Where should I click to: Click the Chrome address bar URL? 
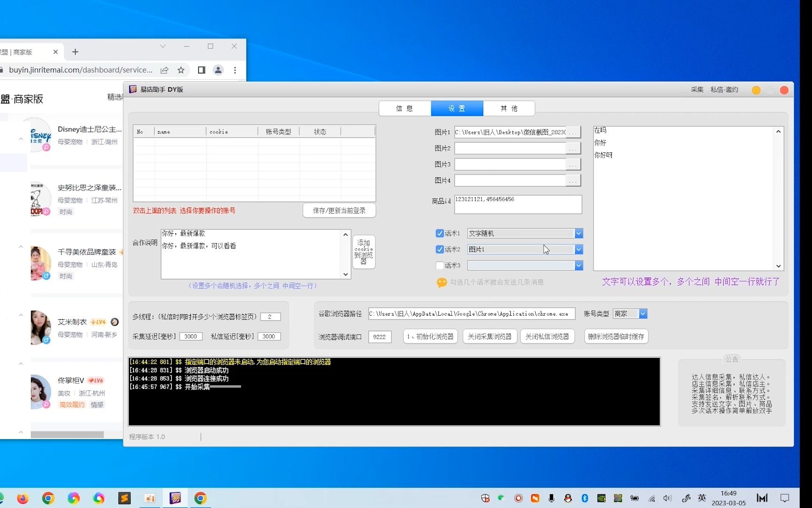point(81,70)
